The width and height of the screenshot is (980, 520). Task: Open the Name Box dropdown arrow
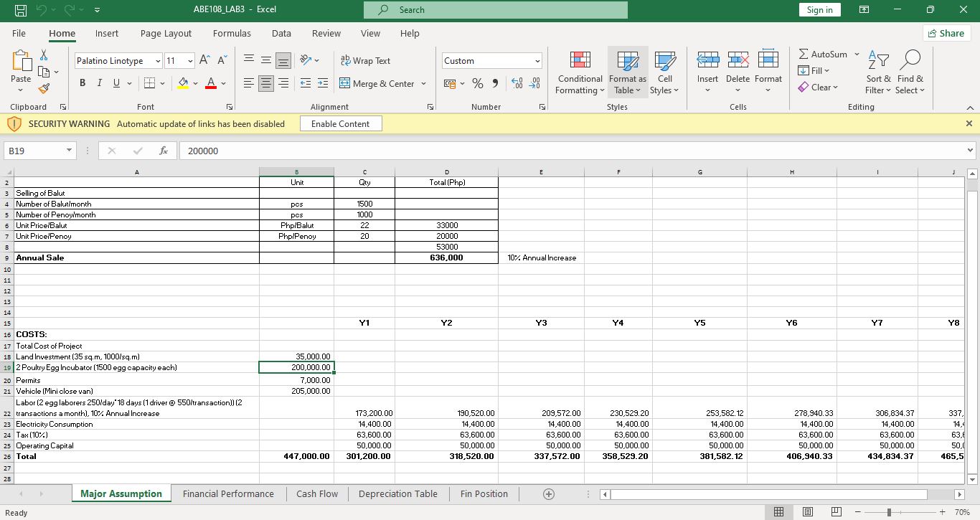[69, 151]
